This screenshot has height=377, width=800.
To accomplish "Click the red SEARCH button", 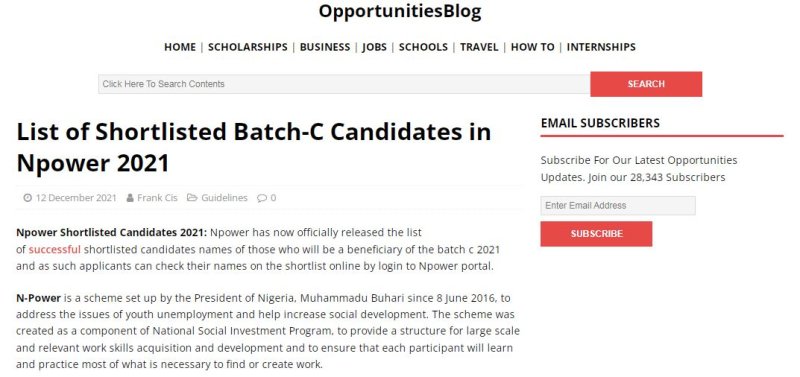I will (x=646, y=84).
